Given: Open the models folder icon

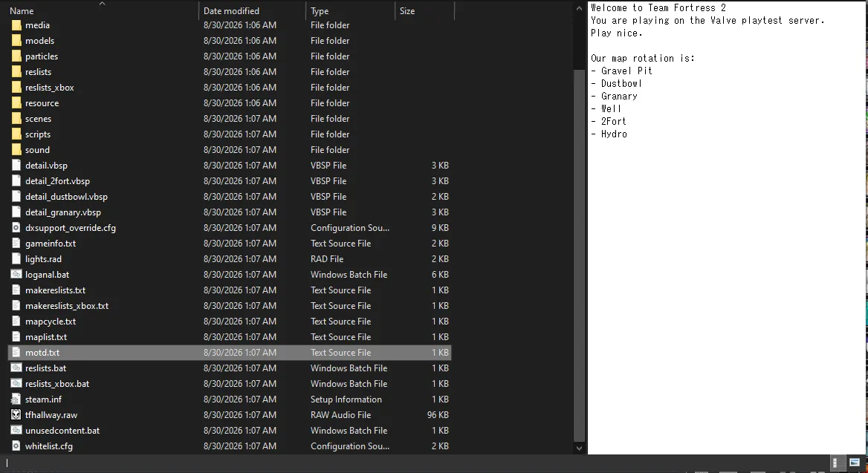Looking at the screenshot, I should coord(16,40).
